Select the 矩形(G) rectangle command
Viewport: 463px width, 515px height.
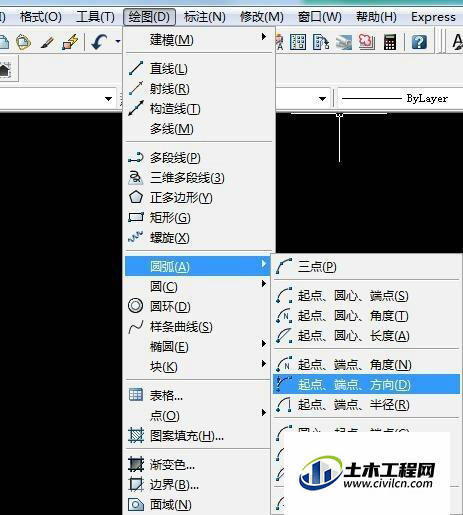pos(198,218)
